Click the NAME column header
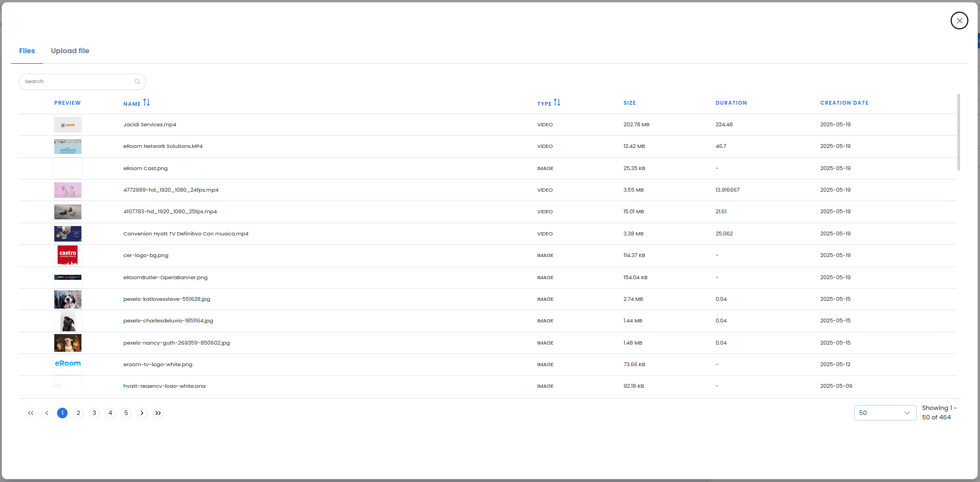This screenshot has width=980, height=482. 132,104
